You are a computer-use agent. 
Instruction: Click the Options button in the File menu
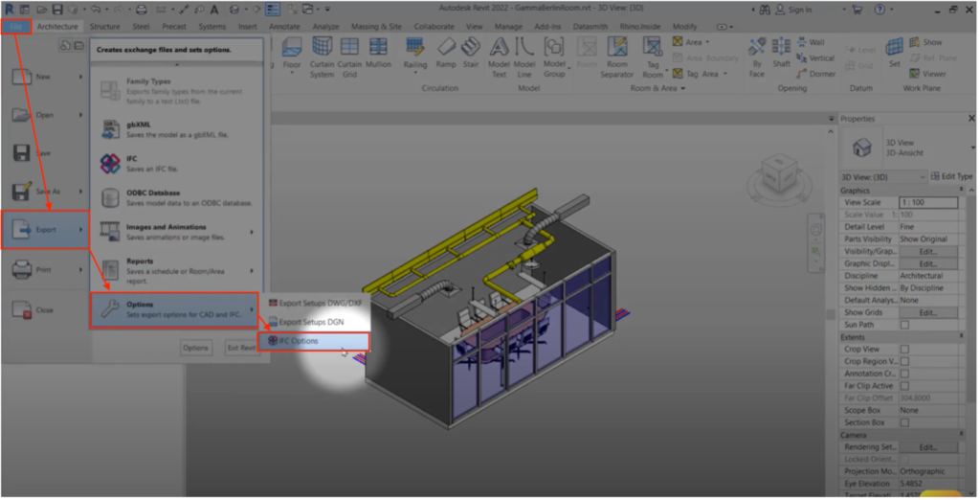coord(195,348)
